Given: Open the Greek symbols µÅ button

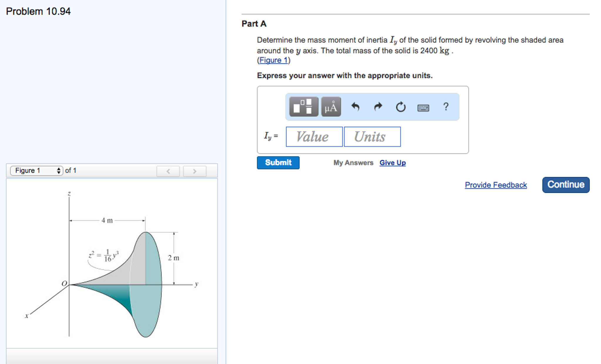Looking at the screenshot, I should pos(331,107).
